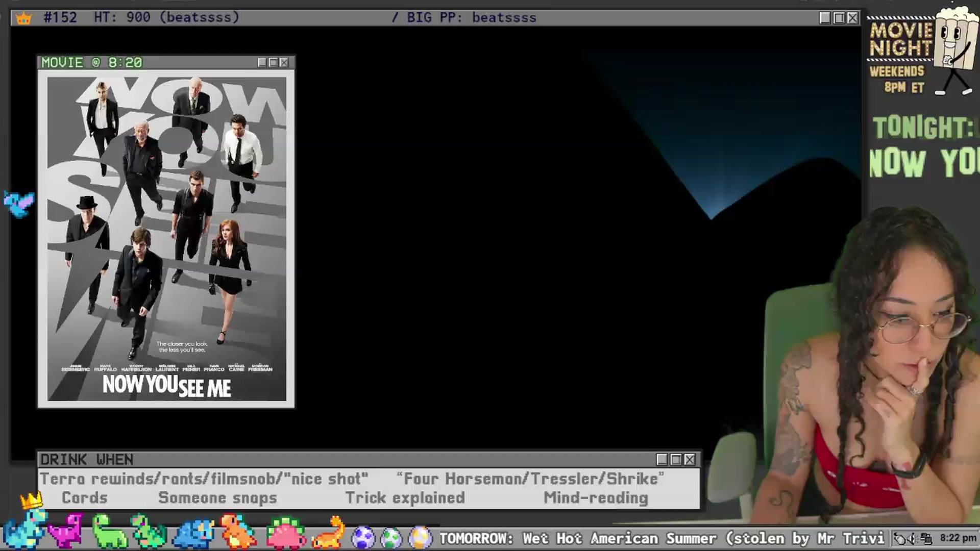
Task: Click the green spotted egg icon
Action: (391, 538)
